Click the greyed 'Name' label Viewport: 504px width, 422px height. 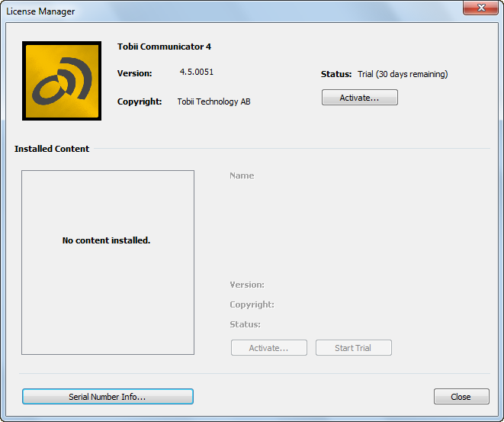242,176
